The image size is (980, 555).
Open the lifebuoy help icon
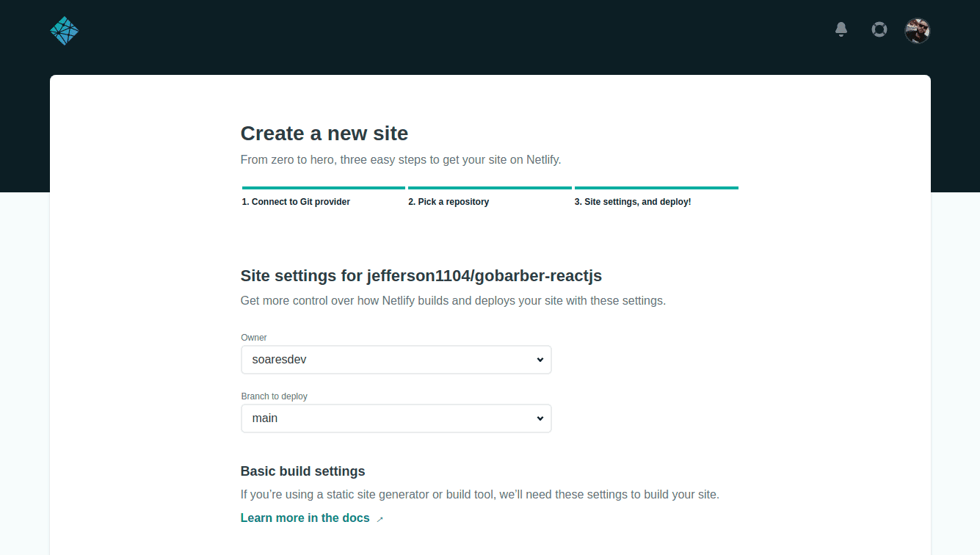[x=879, y=29]
